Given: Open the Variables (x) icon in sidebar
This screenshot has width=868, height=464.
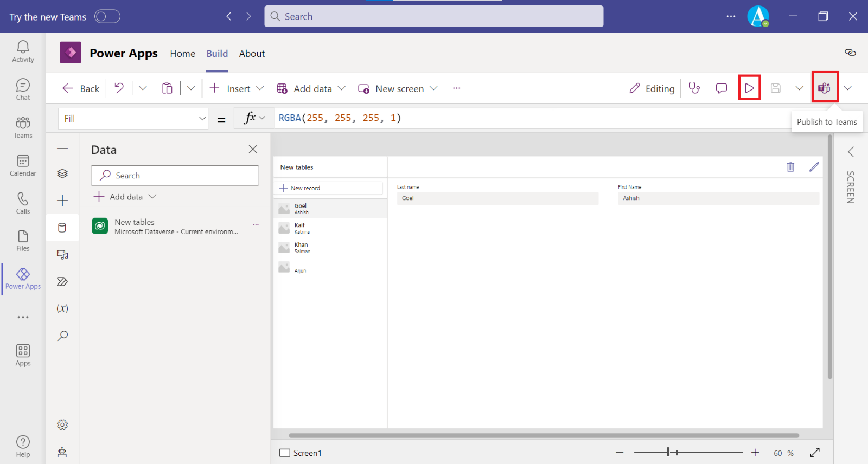Looking at the screenshot, I should point(62,308).
